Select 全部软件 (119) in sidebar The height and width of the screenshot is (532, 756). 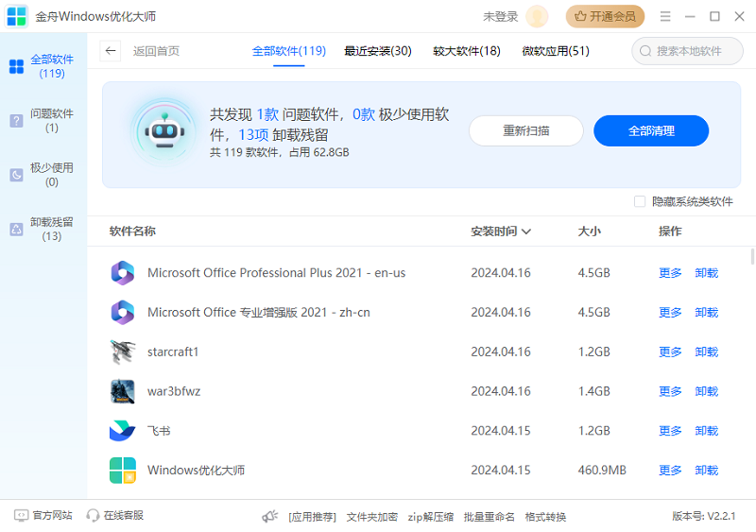tap(43, 66)
